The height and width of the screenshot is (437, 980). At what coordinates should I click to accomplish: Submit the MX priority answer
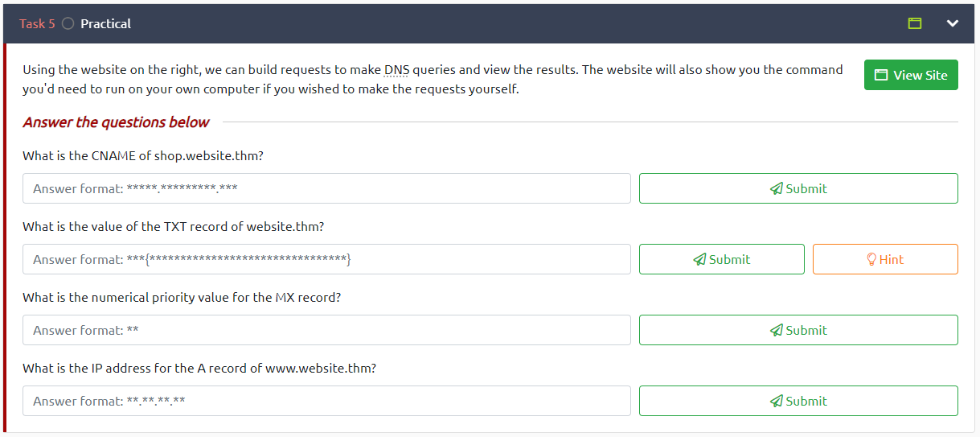tap(798, 330)
